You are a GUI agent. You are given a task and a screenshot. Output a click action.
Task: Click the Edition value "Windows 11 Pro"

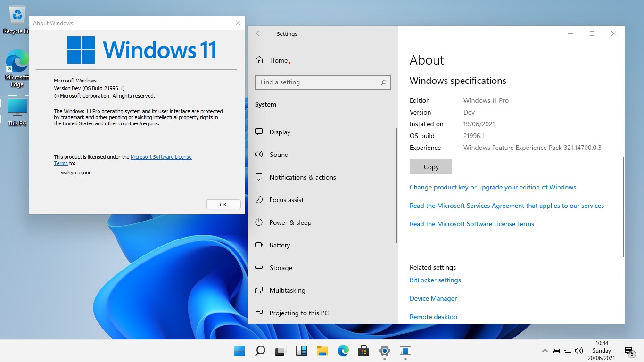[x=486, y=100]
